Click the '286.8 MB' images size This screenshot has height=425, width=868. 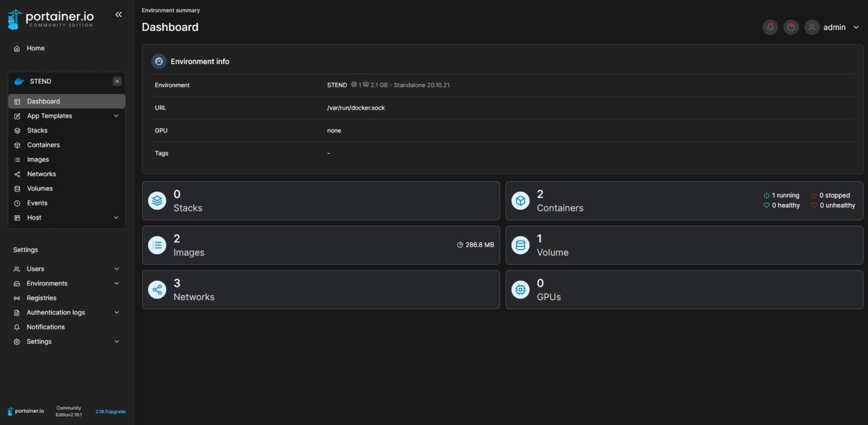[x=476, y=245]
